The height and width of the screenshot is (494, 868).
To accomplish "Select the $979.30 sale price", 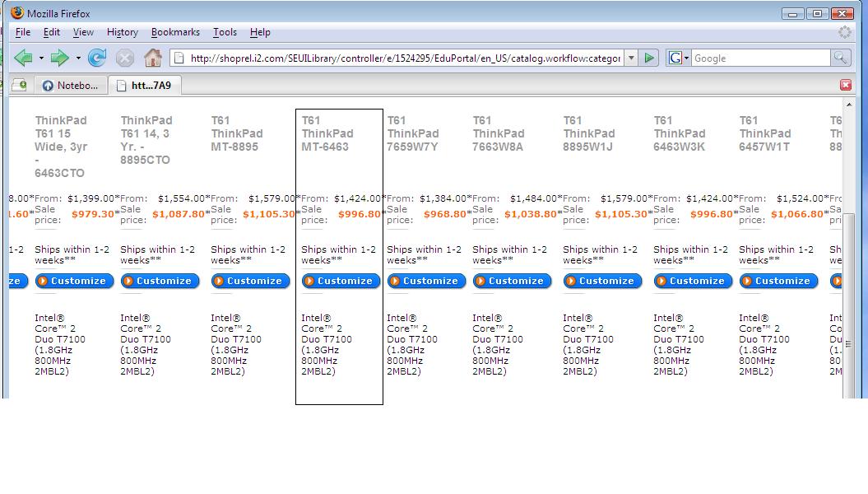I will tap(93, 214).
